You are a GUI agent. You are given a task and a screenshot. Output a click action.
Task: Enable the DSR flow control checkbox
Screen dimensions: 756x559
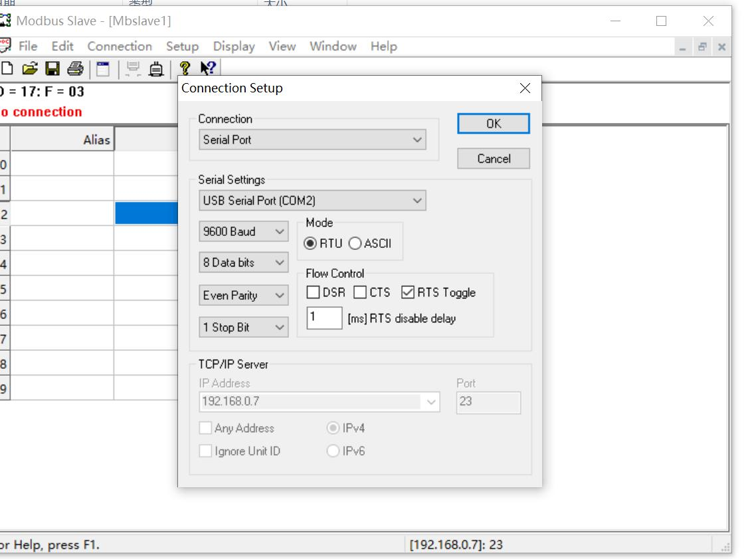click(314, 292)
